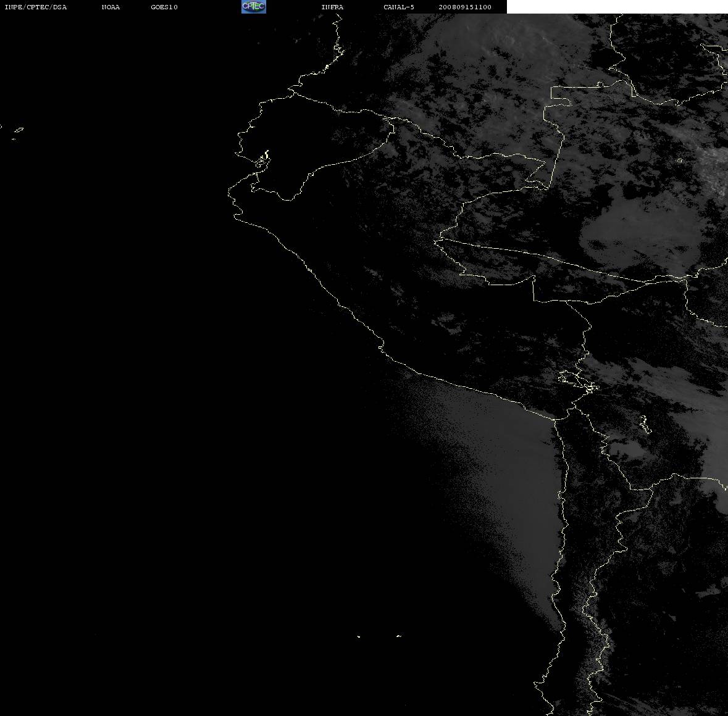Click the 200809151100 timestamp text
Image resolution: width=728 pixels, height=716 pixels.
(465, 7)
